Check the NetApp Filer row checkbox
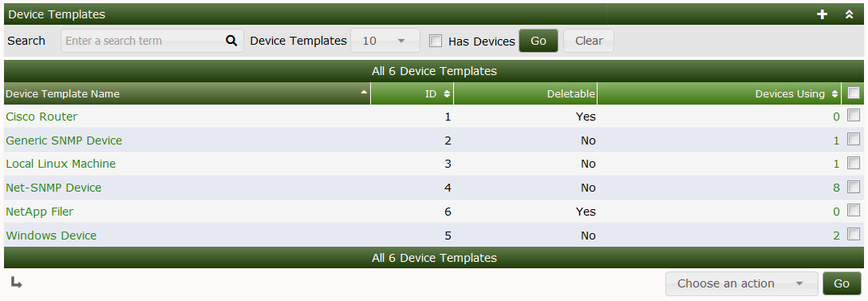 click(x=854, y=210)
